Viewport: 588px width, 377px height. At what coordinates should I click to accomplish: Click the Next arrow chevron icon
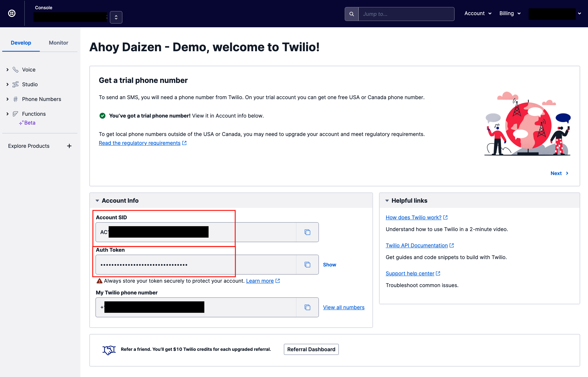point(567,173)
